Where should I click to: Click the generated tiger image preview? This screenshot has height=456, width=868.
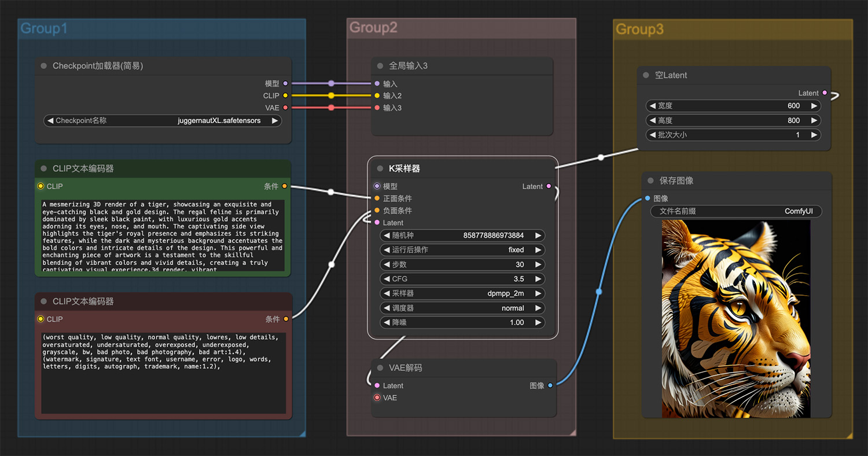[x=736, y=319]
